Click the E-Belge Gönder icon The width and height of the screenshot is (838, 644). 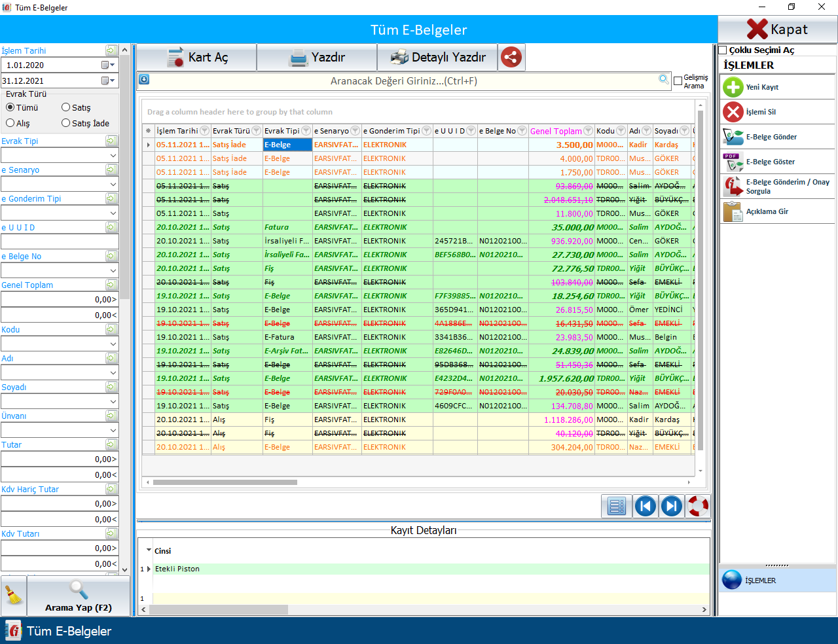click(733, 137)
